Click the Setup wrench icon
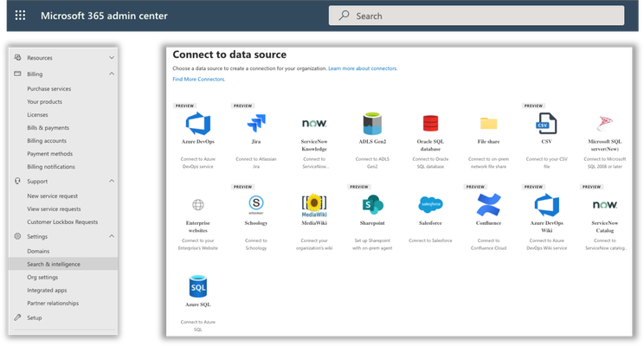The height and width of the screenshot is (346, 644). [17, 317]
